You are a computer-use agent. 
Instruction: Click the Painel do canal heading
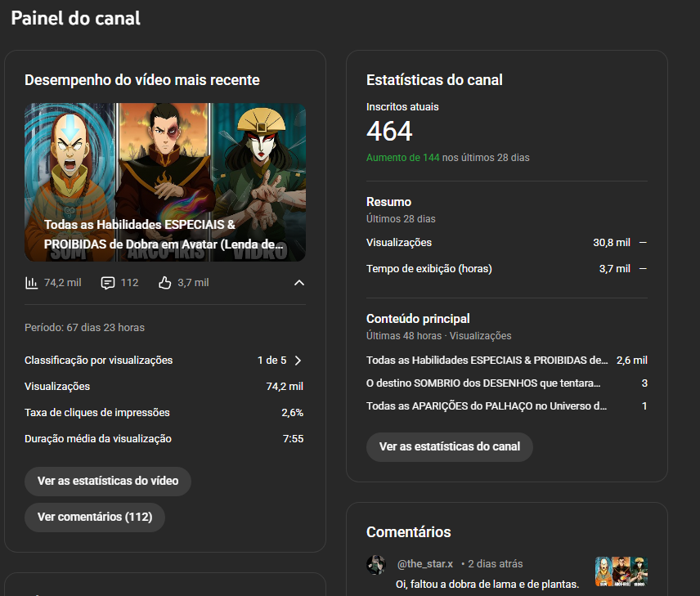click(75, 18)
